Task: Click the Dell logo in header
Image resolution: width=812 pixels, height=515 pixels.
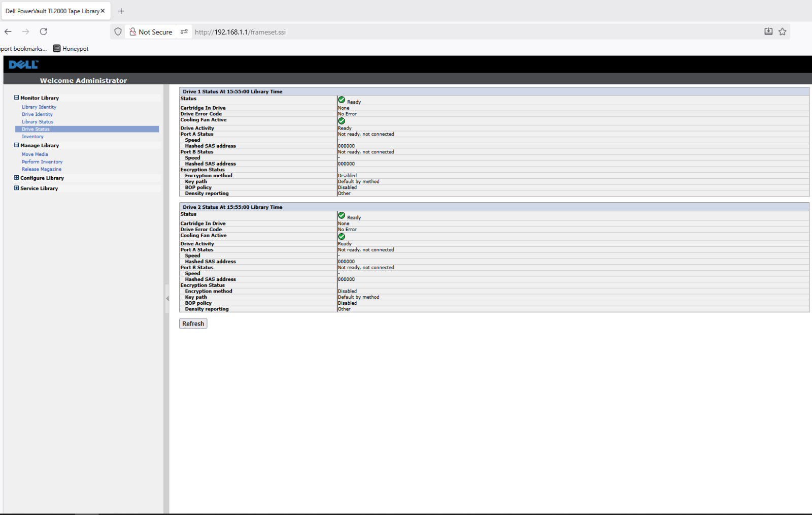Action: pyautogui.click(x=23, y=65)
